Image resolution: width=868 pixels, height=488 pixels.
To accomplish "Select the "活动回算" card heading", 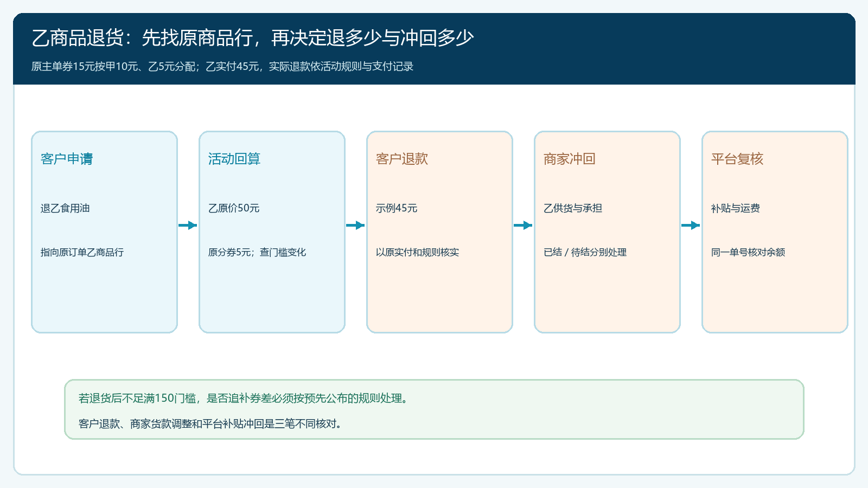I will 234,159.
